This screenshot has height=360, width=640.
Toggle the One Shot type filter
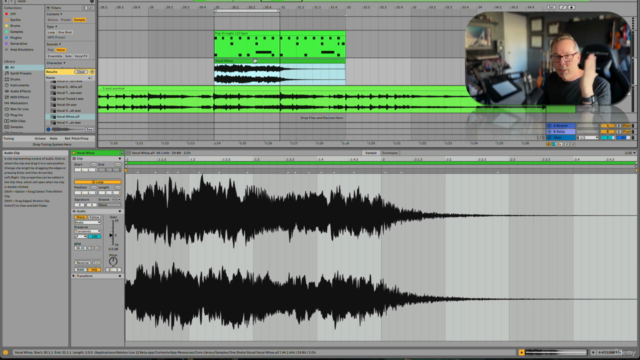65,32
